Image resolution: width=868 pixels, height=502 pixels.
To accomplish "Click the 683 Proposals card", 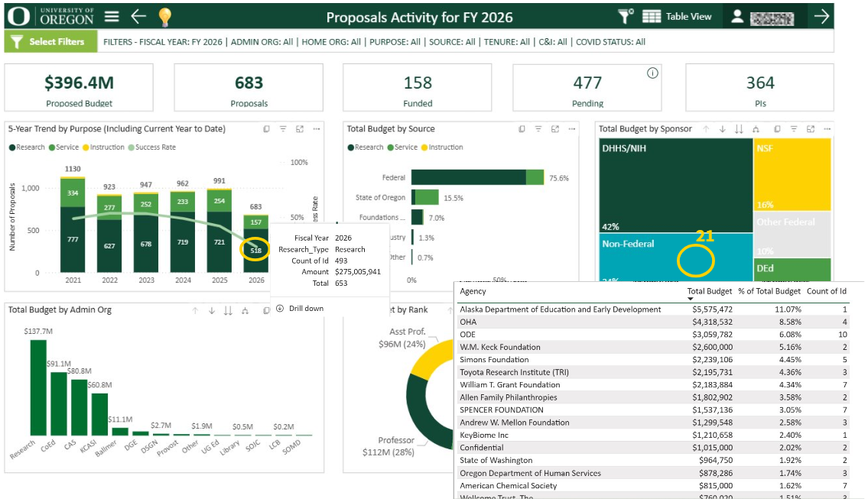I will click(249, 87).
